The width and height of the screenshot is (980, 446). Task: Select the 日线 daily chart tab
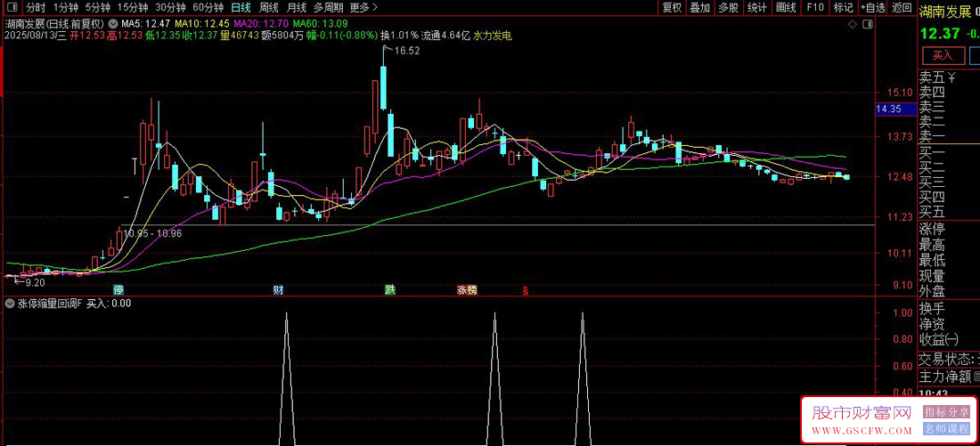point(241,7)
